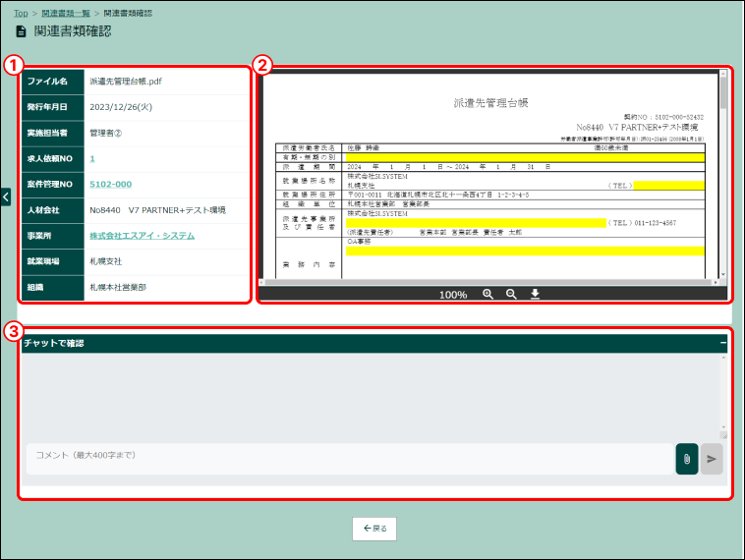Open 関連書類一覧 breadcrumb link
Image resolution: width=745 pixels, height=560 pixels.
(66, 14)
